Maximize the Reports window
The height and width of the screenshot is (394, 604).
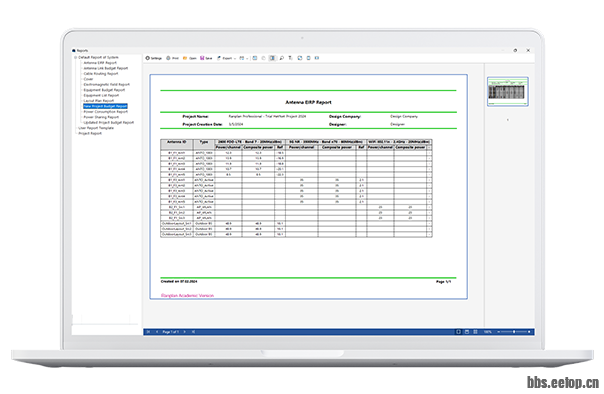pyautogui.click(x=515, y=50)
